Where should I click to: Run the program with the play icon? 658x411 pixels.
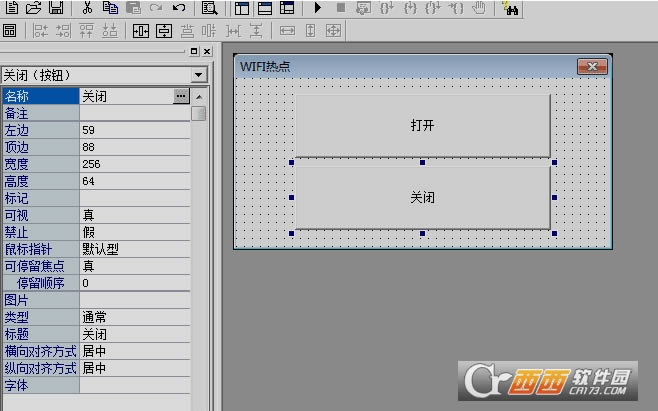coord(318,7)
